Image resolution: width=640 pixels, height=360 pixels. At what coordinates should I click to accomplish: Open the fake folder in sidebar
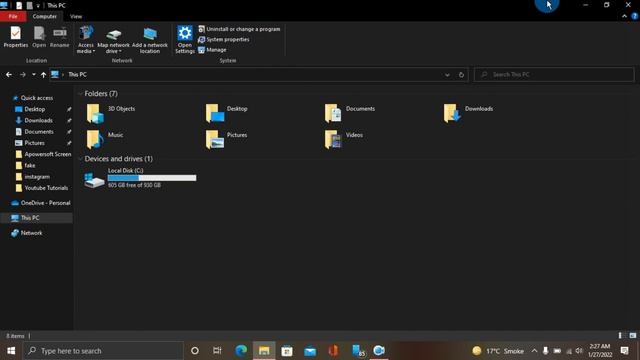(x=25, y=166)
